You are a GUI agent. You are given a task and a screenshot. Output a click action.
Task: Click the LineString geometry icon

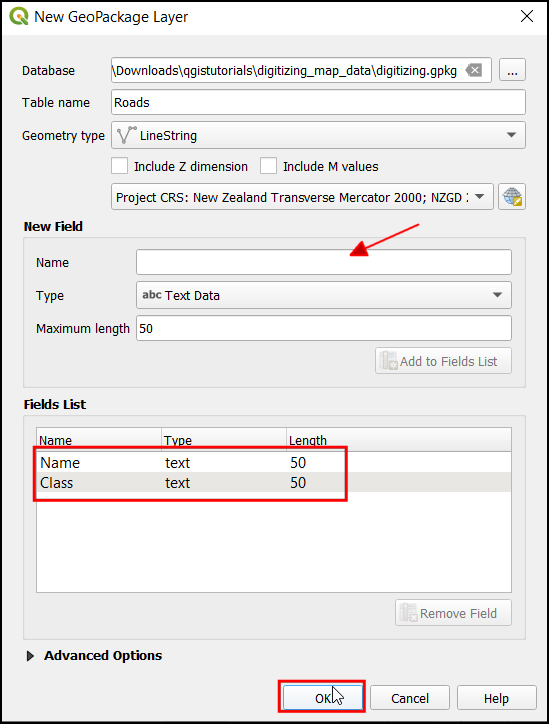(x=127, y=135)
